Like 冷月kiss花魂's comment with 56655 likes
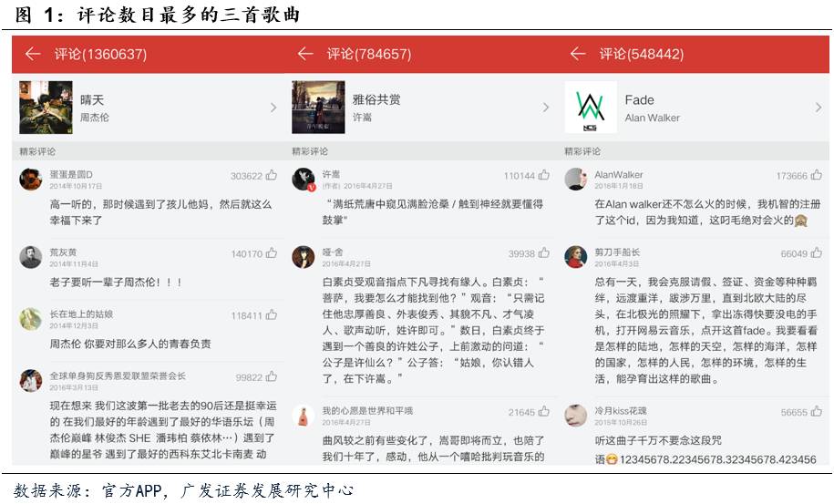Image resolution: width=834 pixels, height=504 pixels. tap(817, 412)
